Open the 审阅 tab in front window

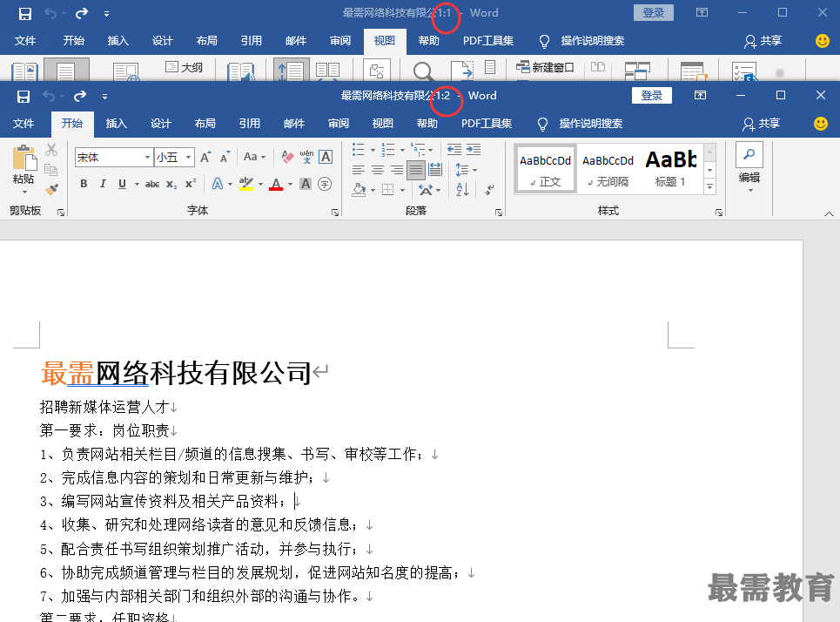point(339,124)
